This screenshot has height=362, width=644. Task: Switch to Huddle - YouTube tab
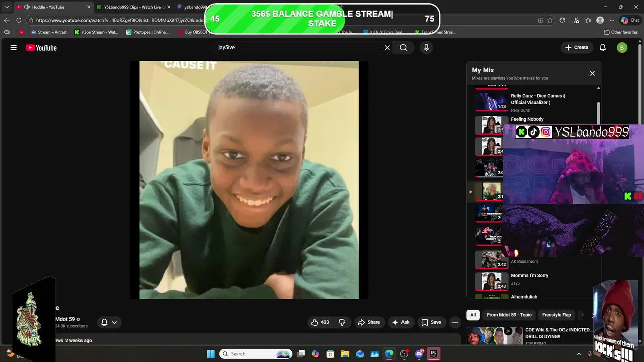point(53,7)
